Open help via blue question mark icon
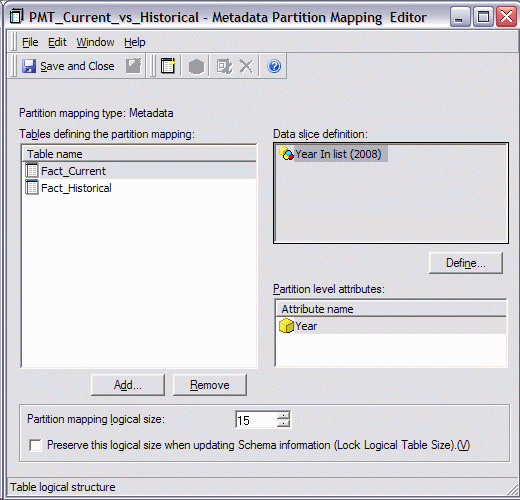 (x=274, y=66)
